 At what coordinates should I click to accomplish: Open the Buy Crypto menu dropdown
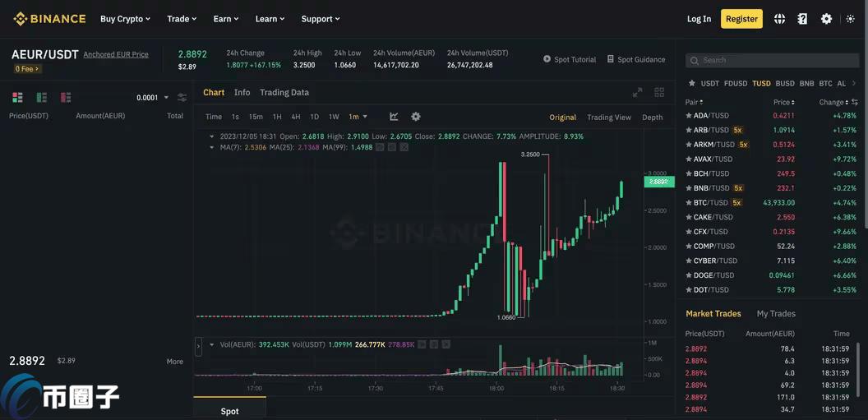[x=125, y=19]
